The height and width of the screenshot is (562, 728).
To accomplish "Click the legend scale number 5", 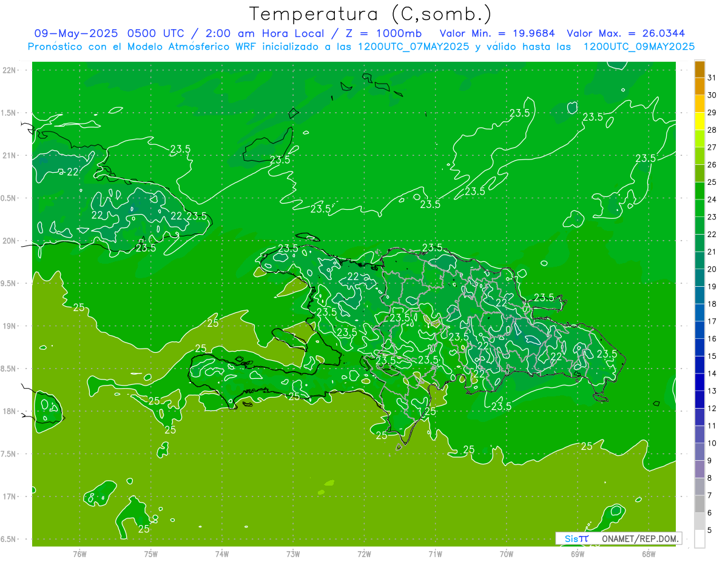I will click(x=709, y=530).
